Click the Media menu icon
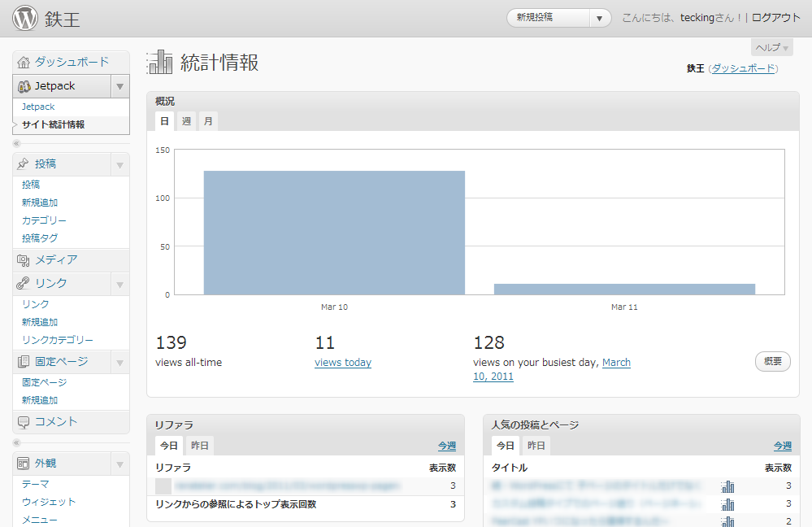Viewport: 812px width, 527px height. [24, 260]
